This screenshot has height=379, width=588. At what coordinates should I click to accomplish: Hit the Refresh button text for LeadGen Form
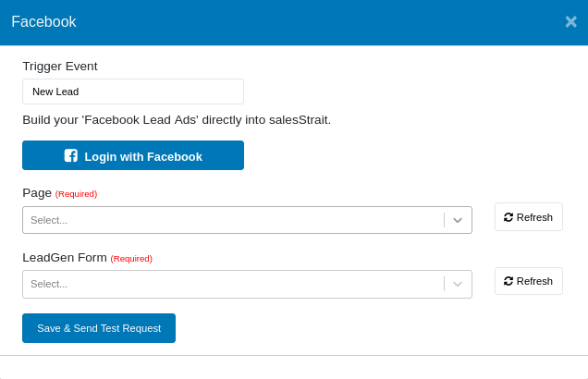(x=534, y=281)
